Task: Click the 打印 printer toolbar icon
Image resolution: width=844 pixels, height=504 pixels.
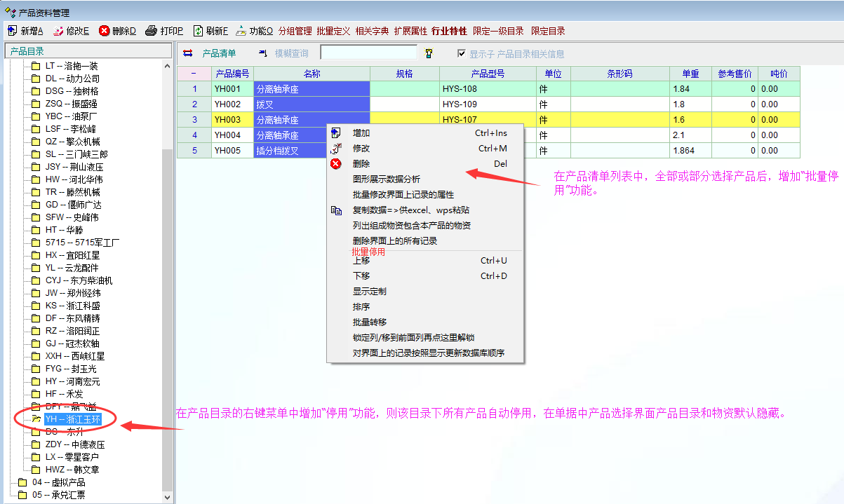Action: pyautogui.click(x=151, y=31)
